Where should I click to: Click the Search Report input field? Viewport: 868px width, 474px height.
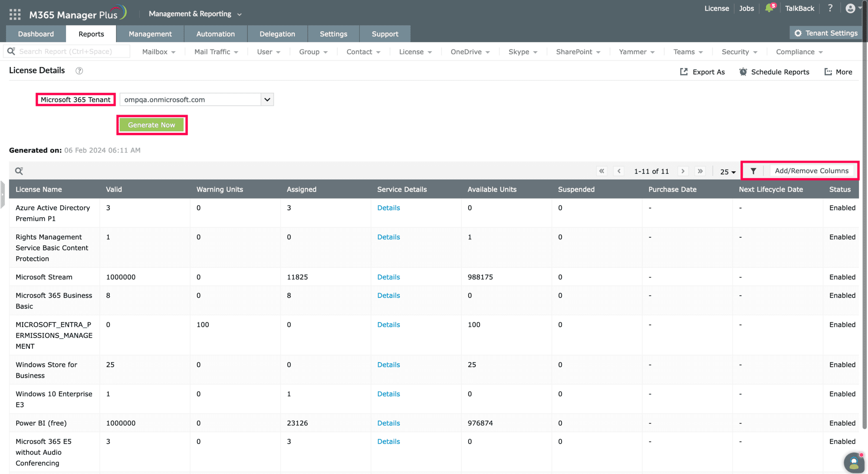72,52
